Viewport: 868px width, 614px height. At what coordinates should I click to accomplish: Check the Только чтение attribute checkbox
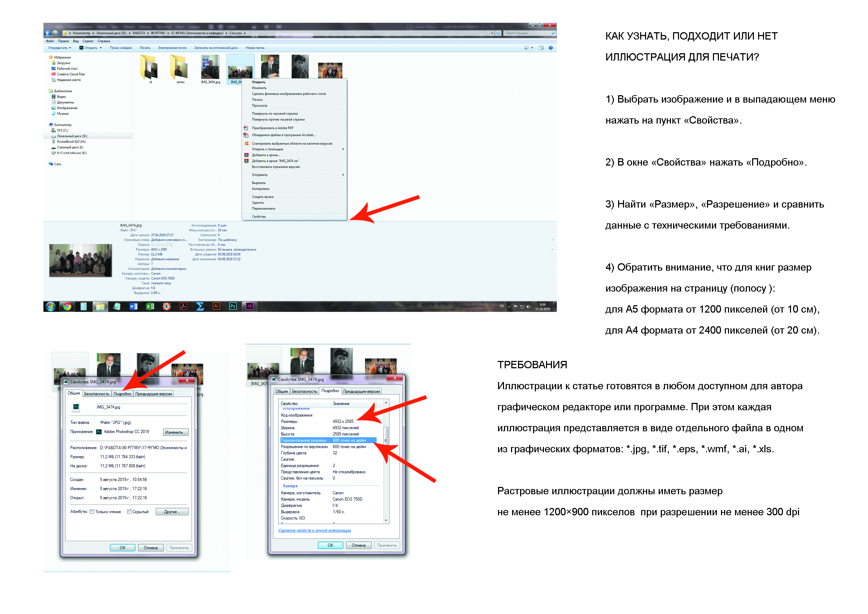point(92,511)
